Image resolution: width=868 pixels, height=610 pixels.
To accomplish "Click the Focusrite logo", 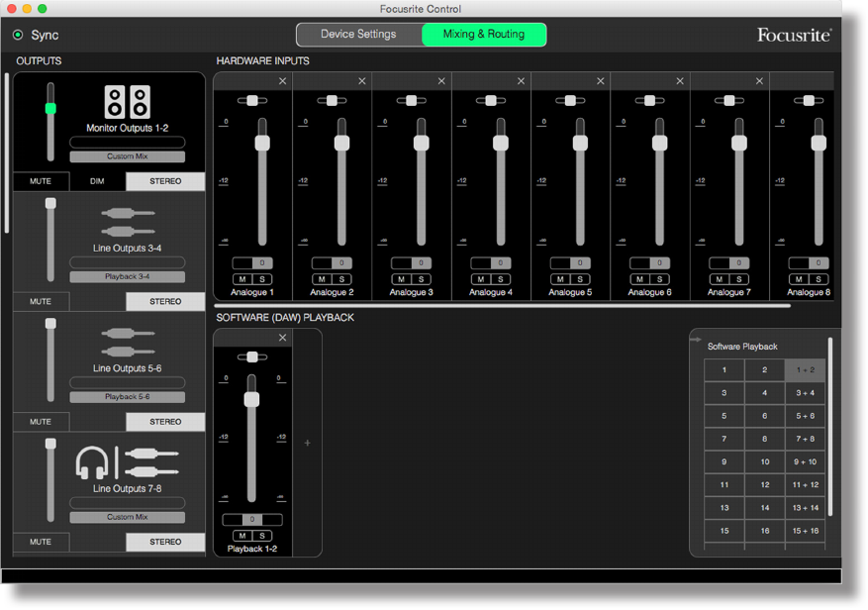I will pos(794,35).
